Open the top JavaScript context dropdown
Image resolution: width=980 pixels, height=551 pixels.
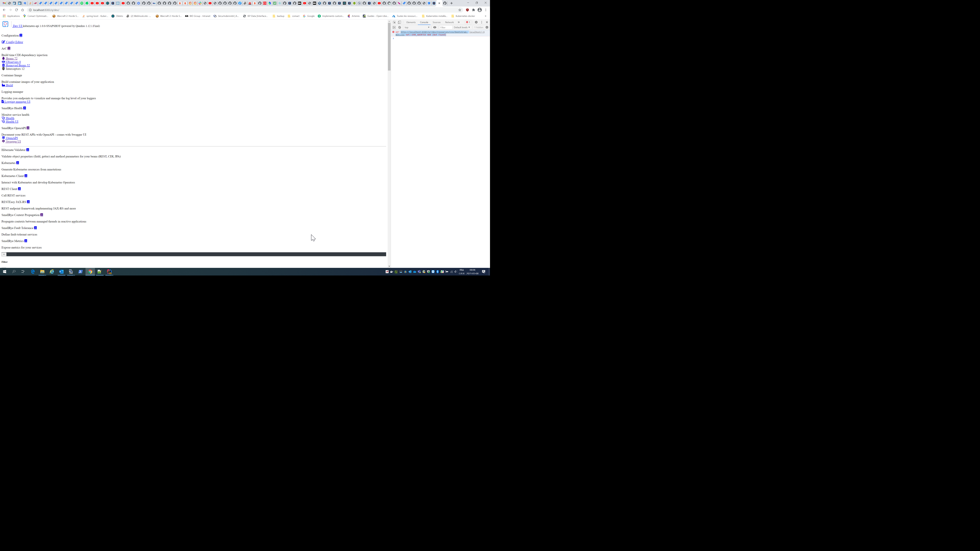416,27
